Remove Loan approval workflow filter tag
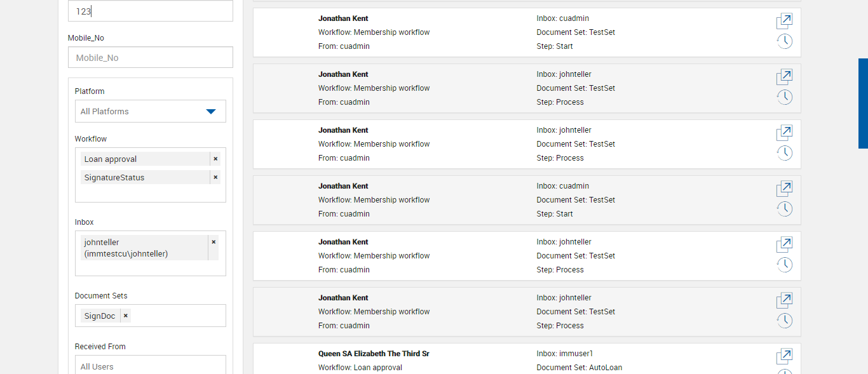 tap(215, 159)
